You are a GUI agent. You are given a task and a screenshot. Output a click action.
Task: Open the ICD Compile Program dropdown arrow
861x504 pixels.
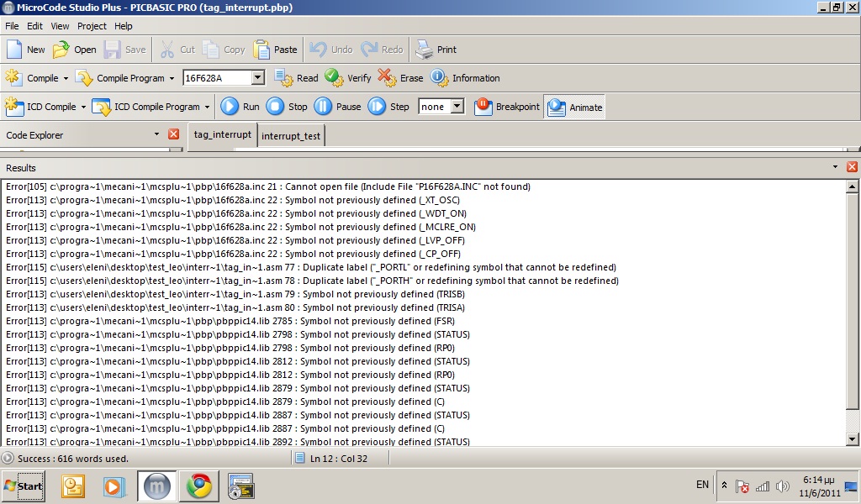tap(207, 107)
